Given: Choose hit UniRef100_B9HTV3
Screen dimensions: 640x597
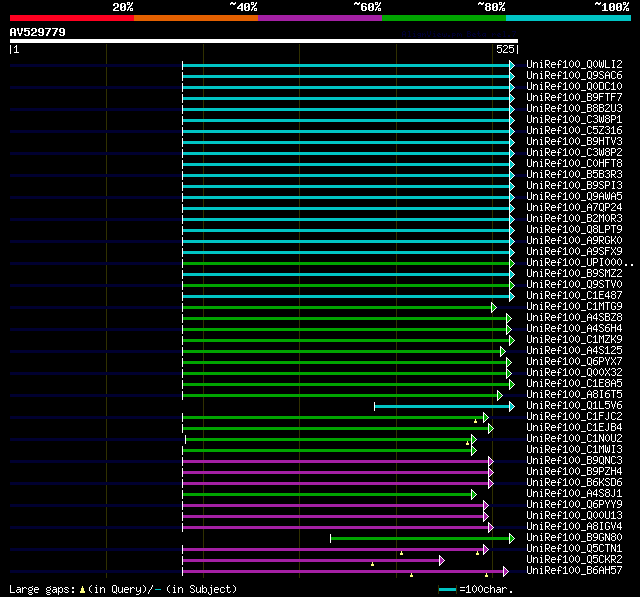Looking at the screenshot, I should pyautogui.click(x=574, y=142).
